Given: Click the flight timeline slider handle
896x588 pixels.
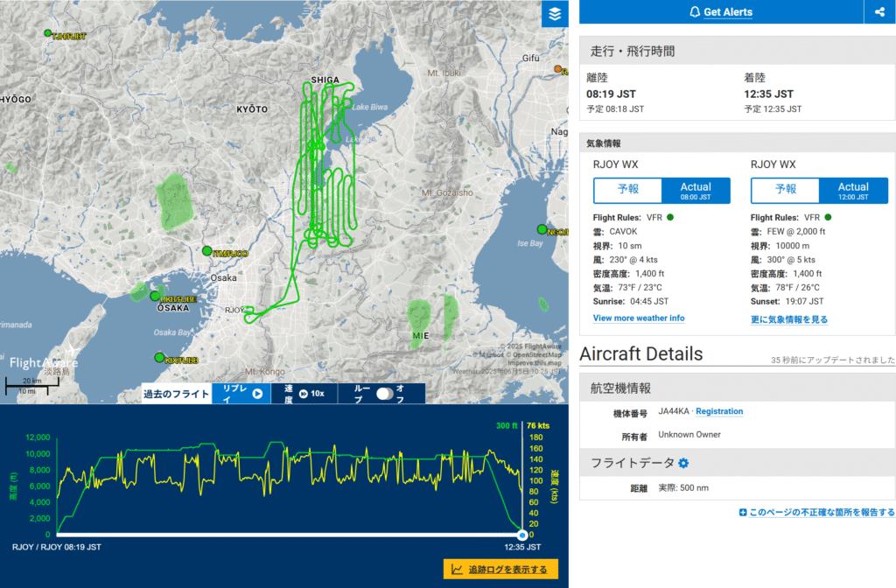Looking at the screenshot, I should coord(521,535).
